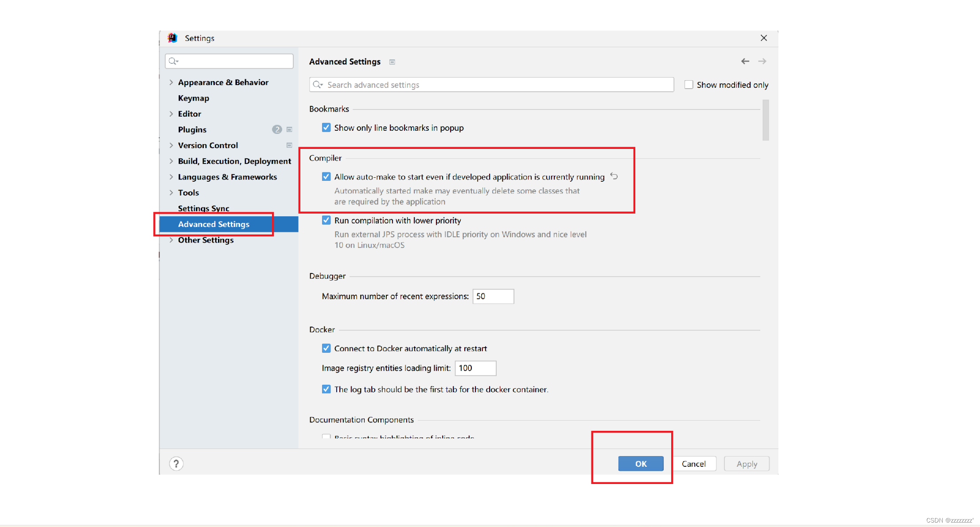Toggle log tab first for docker container
The width and height of the screenshot is (980, 527).
327,389
